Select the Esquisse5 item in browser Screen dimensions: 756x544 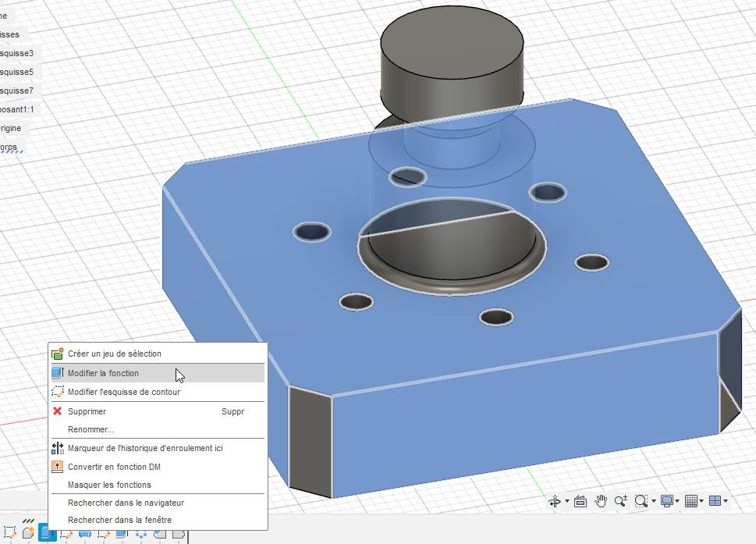17,72
